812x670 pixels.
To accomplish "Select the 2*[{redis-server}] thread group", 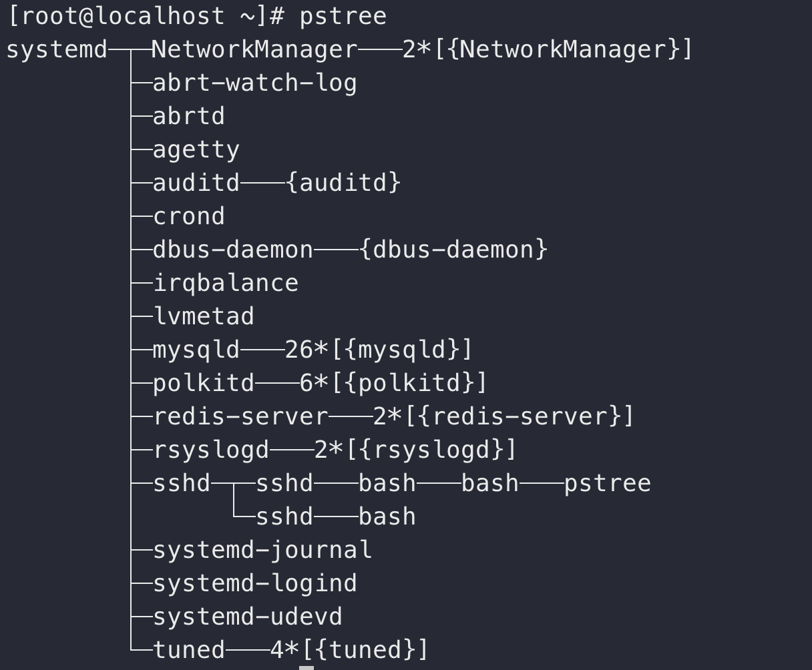I will (503, 416).
